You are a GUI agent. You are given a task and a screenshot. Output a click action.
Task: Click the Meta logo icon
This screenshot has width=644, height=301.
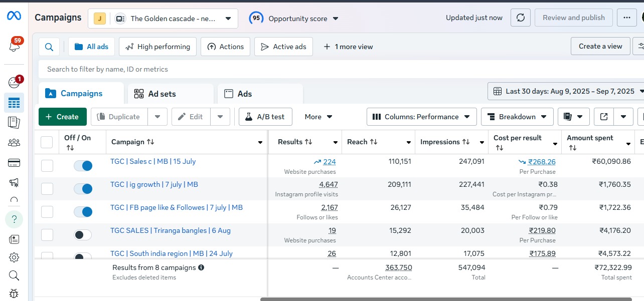tap(14, 16)
